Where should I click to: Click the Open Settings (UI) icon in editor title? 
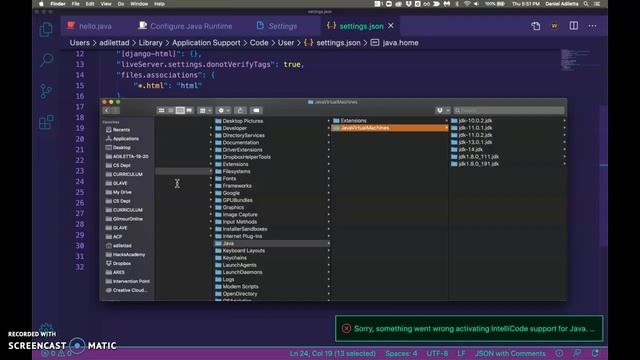(x=536, y=26)
